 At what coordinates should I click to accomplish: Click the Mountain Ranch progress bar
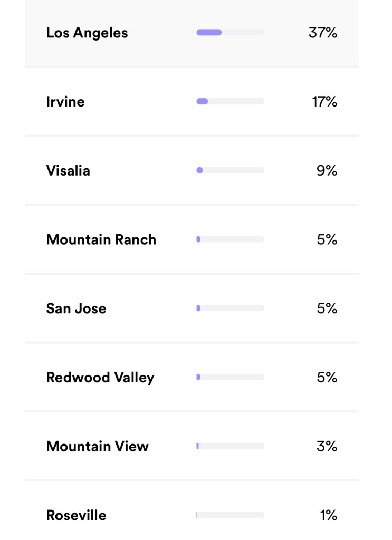[230, 239]
